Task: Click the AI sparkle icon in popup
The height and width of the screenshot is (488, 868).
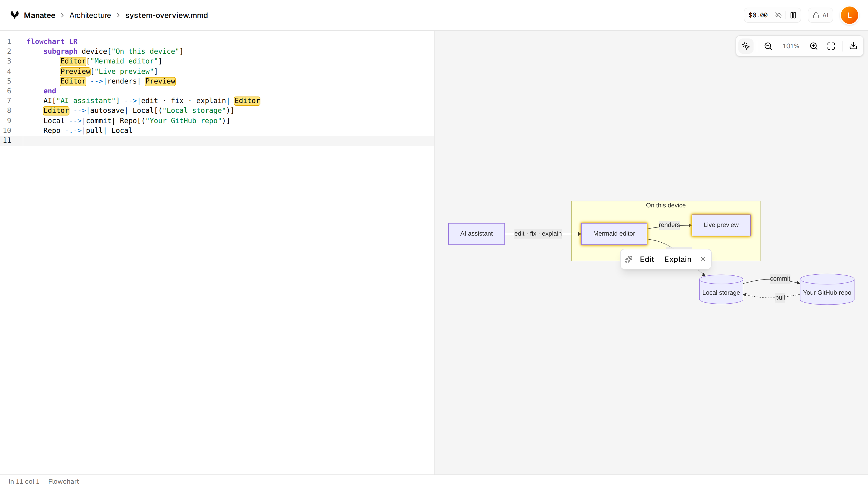Action: click(629, 259)
